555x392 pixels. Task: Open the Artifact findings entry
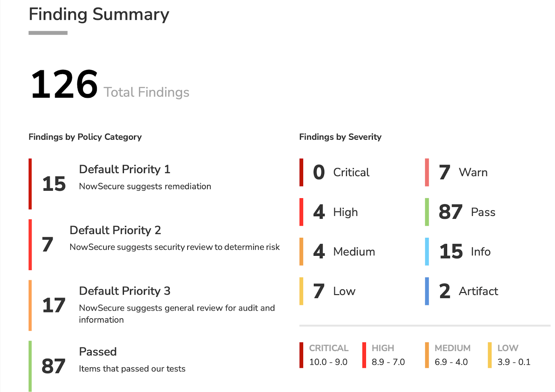point(478,291)
